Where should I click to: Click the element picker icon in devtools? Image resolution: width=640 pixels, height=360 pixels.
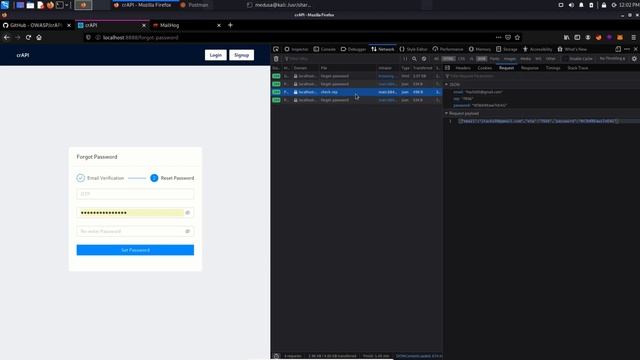276,49
